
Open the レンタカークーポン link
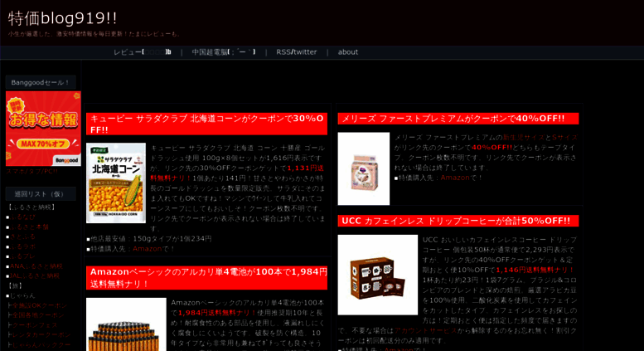point(41,335)
